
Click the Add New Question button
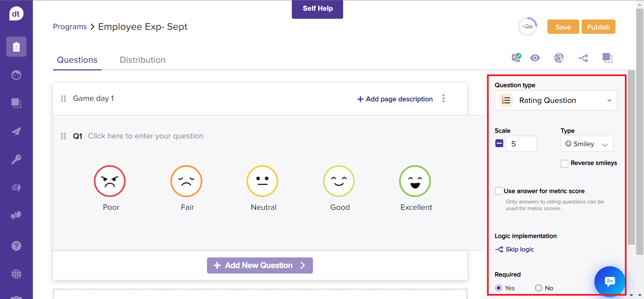[260, 265]
